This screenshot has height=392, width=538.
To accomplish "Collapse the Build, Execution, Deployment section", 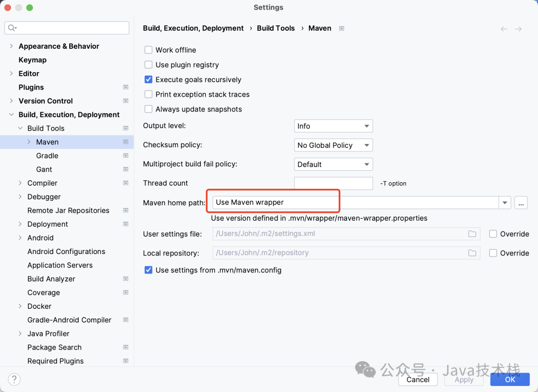I will pos(11,114).
